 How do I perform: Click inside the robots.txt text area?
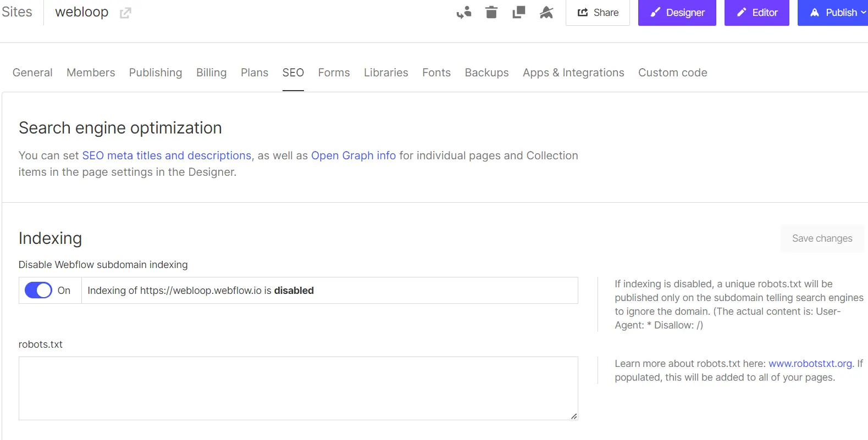click(298, 388)
